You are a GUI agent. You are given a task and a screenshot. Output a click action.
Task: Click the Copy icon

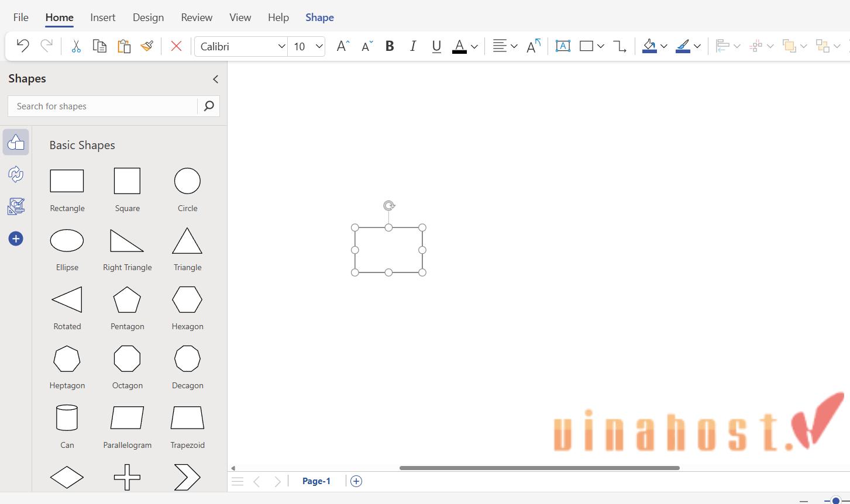[x=99, y=46]
